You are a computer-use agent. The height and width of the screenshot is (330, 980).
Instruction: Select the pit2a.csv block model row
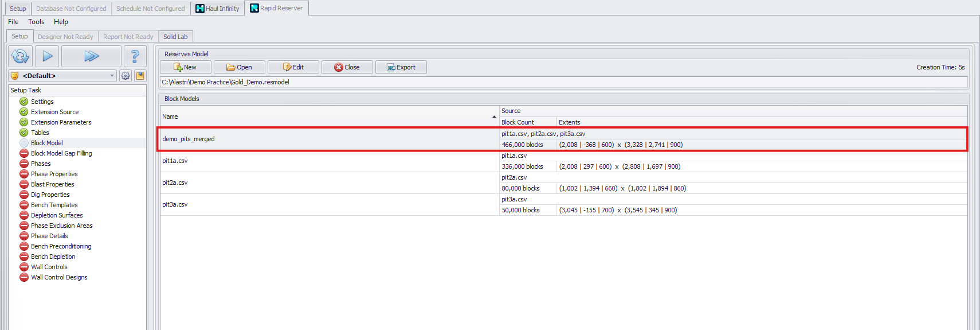tap(329, 183)
